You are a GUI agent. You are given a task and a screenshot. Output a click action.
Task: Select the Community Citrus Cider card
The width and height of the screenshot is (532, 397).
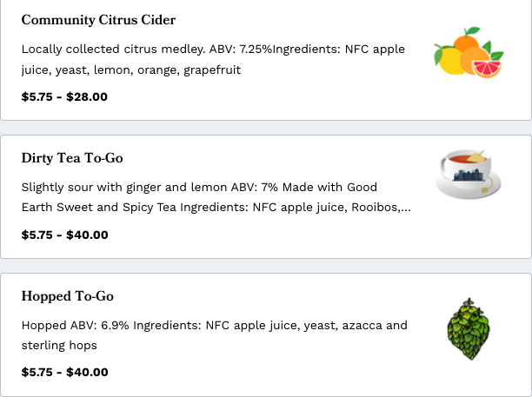click(266, 59)
